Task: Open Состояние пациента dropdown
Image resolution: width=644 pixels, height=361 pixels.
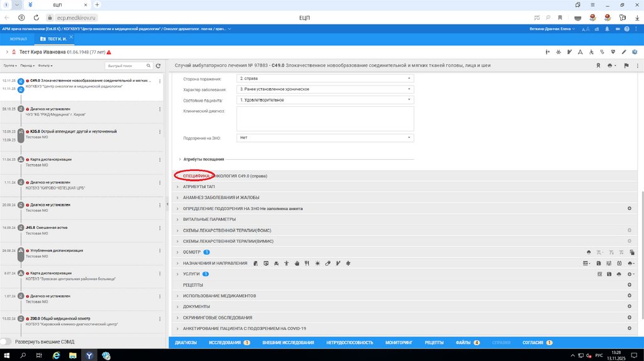Action: click(325, 100)
